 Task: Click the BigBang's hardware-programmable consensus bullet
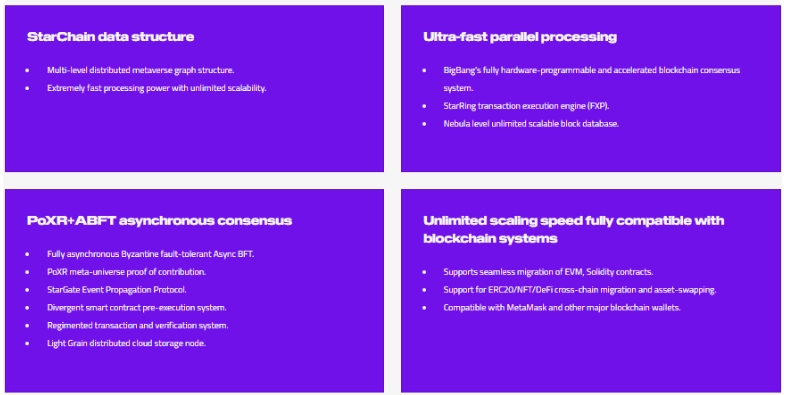592,79
